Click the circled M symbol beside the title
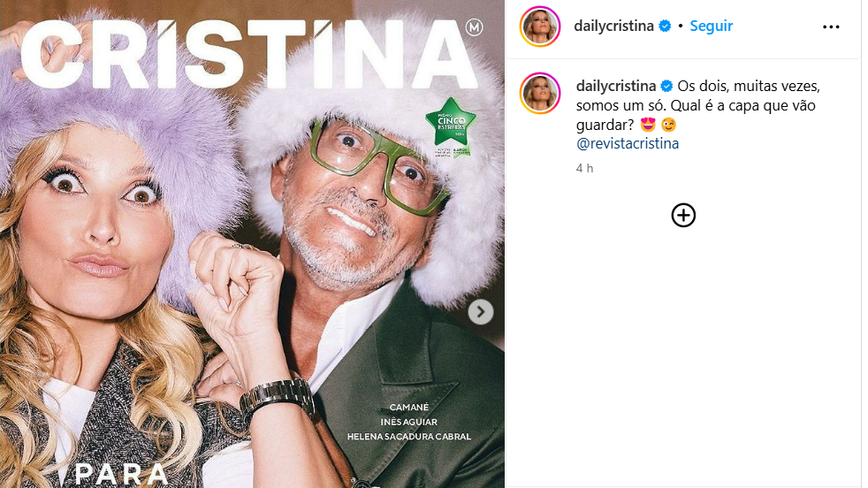The width and height of the screenshot is (868, 488). point(475,30)
